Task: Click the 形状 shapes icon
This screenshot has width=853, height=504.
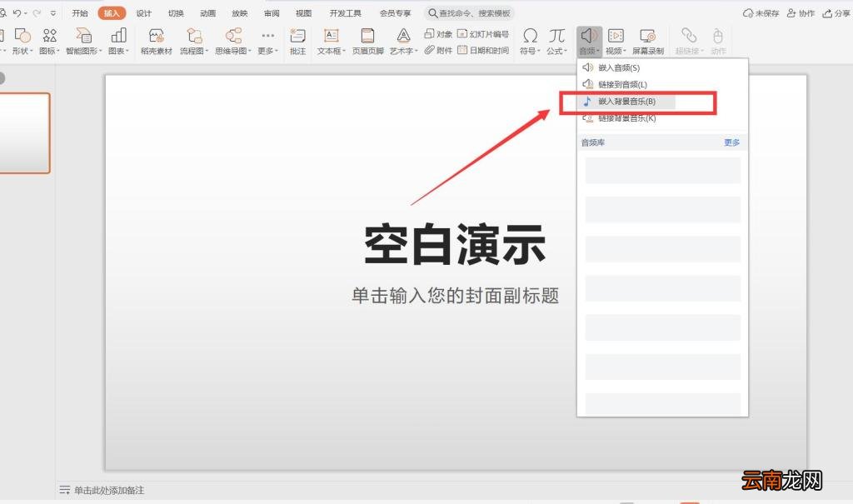Action: 22,36
